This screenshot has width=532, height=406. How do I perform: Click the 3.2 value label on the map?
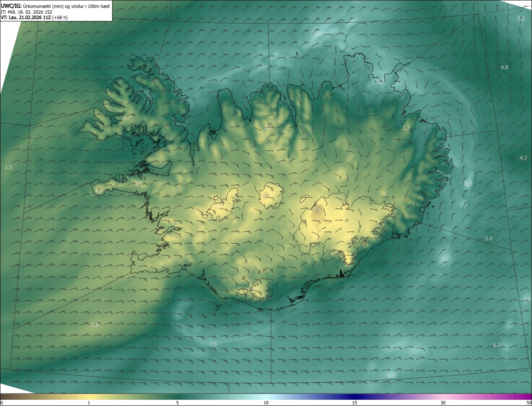point(406,128)
